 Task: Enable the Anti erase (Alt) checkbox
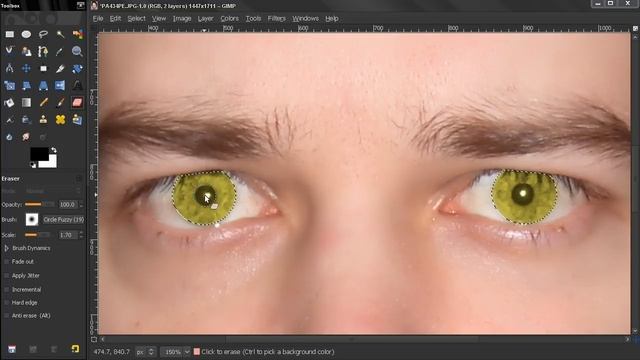6,316
